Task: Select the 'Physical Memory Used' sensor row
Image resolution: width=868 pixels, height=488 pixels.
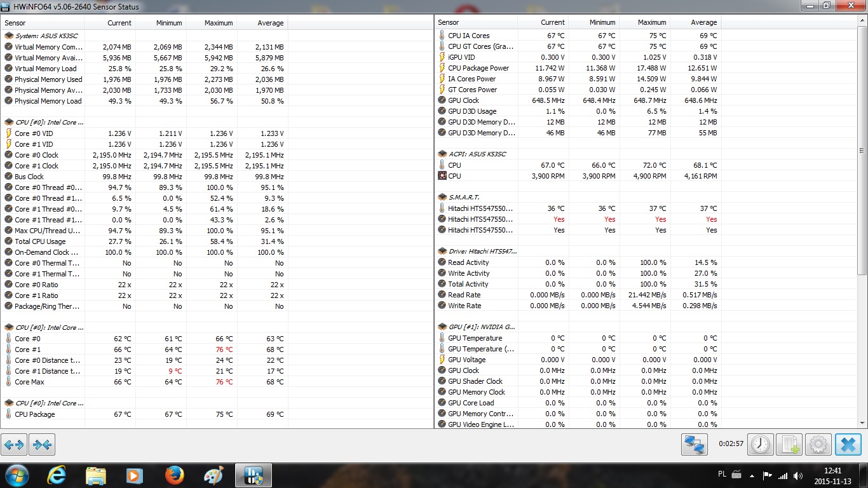Action: (145, 79)
